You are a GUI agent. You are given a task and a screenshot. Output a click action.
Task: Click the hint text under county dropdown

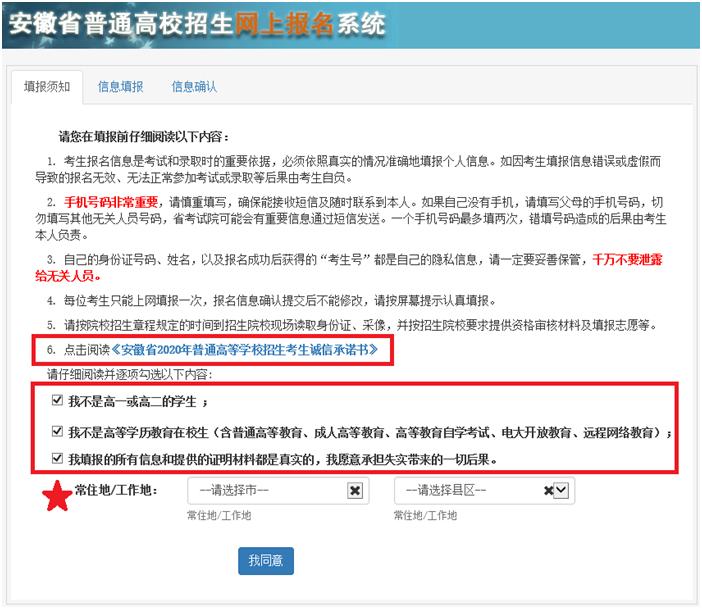click(425, 515)
